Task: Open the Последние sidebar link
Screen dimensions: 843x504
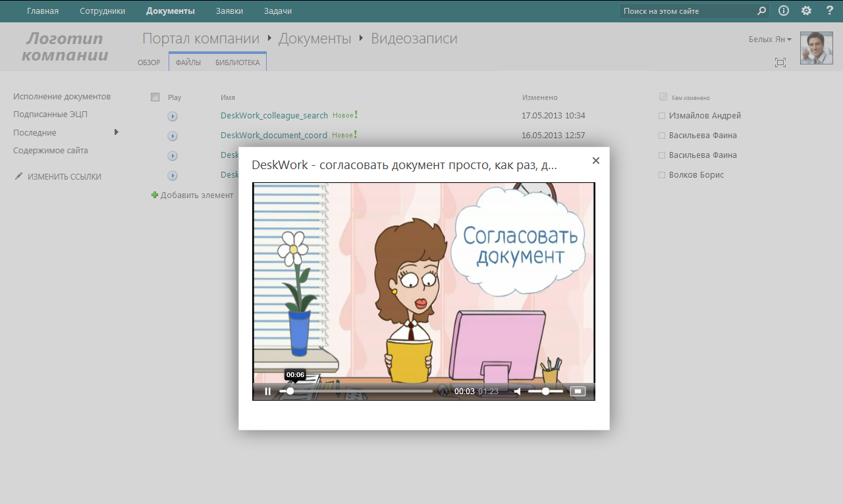Action: (35, 133)
